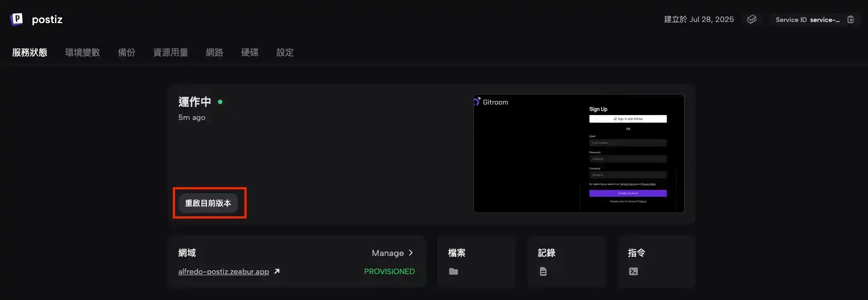Open the 設定 tab
The width and height of the screenshot is (868, 300).
click(x=285, y=52)
